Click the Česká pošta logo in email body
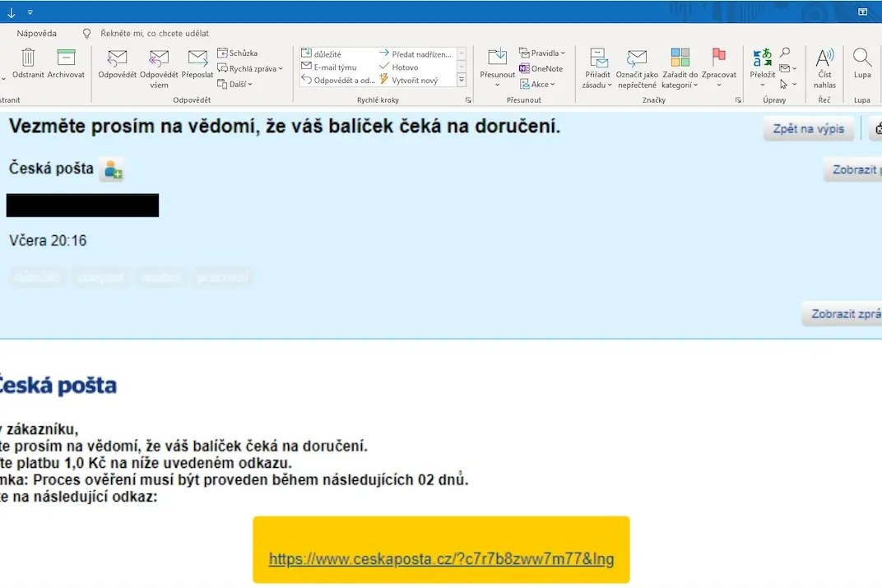The height and width of the screenshot is (588, 882). tap(57, 386)
